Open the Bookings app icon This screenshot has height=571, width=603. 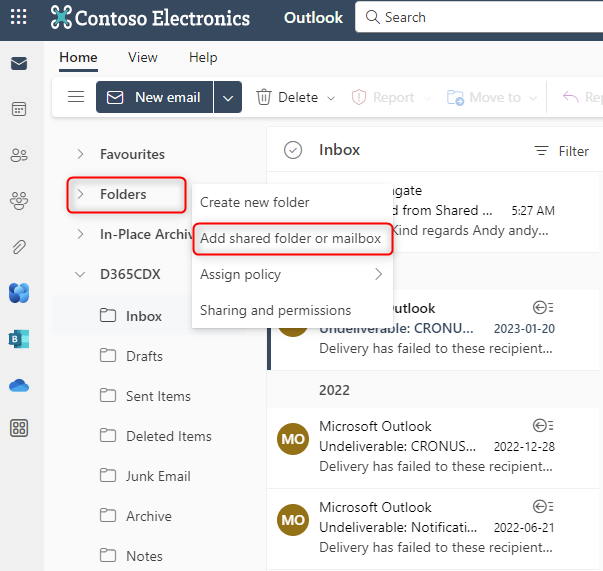pyautogui.click(x=19, y=339)
